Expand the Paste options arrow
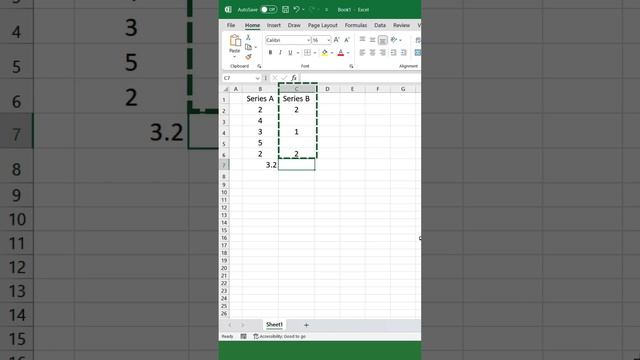This screenshot has height=360, width=640. (234, 56)
